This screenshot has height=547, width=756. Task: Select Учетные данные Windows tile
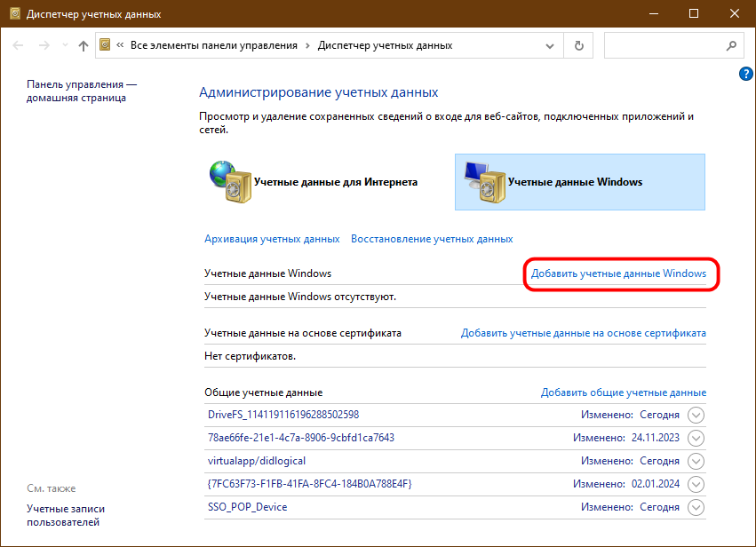(579, 182)
